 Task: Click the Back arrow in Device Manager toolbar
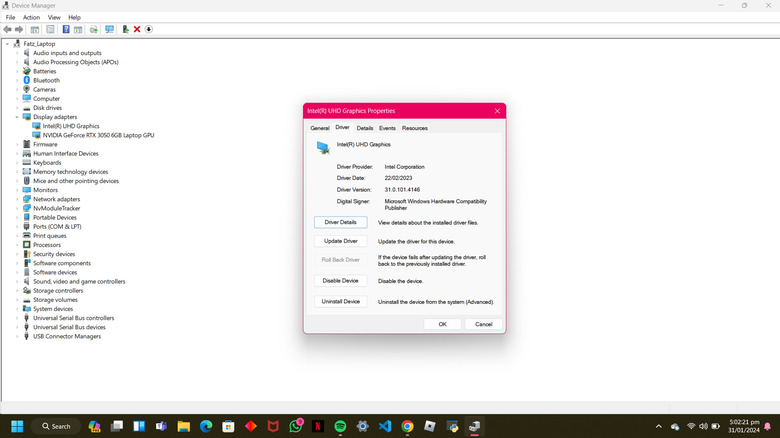click(x=7, y=29)
